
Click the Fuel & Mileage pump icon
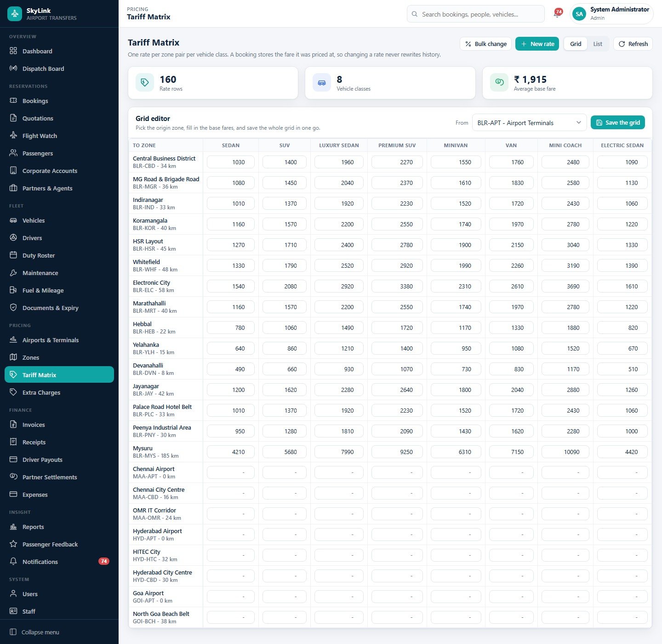pos(13,290)
